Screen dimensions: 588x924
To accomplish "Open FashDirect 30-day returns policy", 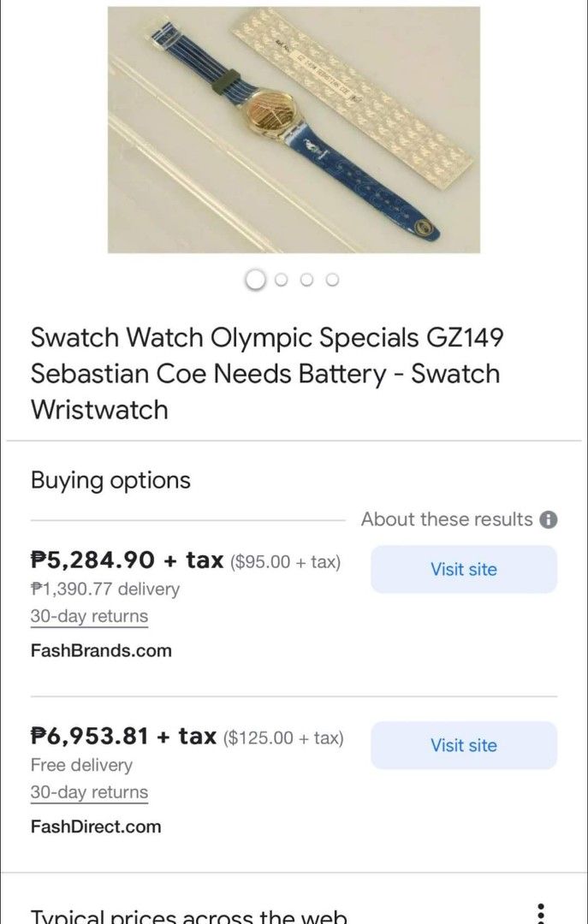I will tap(88, 792).
